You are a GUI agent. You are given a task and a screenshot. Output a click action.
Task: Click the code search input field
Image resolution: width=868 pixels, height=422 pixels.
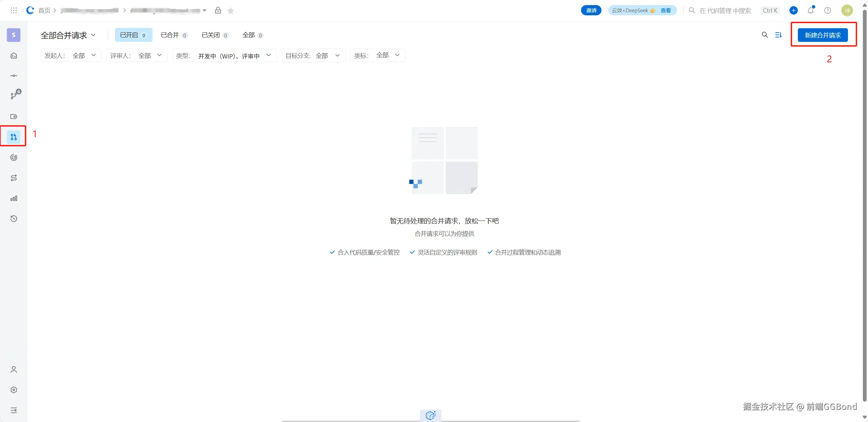click(725, 11)
